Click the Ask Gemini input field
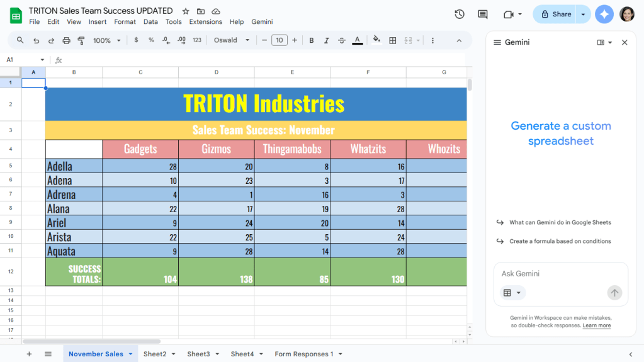Image resolution: width=644 pixels, height=362 pixels. coord(554,274)
